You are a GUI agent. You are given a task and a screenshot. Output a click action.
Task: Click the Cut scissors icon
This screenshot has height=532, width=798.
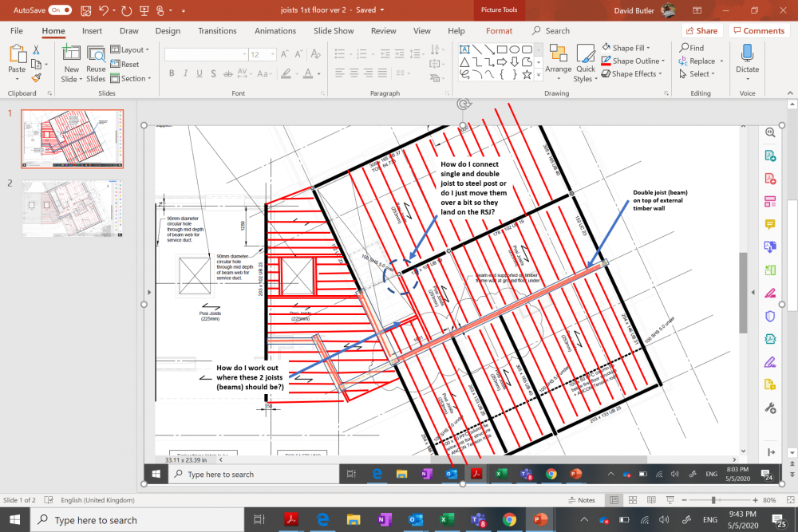point(36,49)
